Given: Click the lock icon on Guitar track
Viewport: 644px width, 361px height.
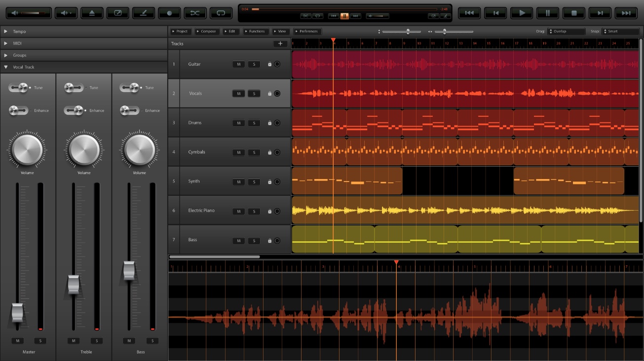Looking at the screenshot, I should click(x=269, y=64).
